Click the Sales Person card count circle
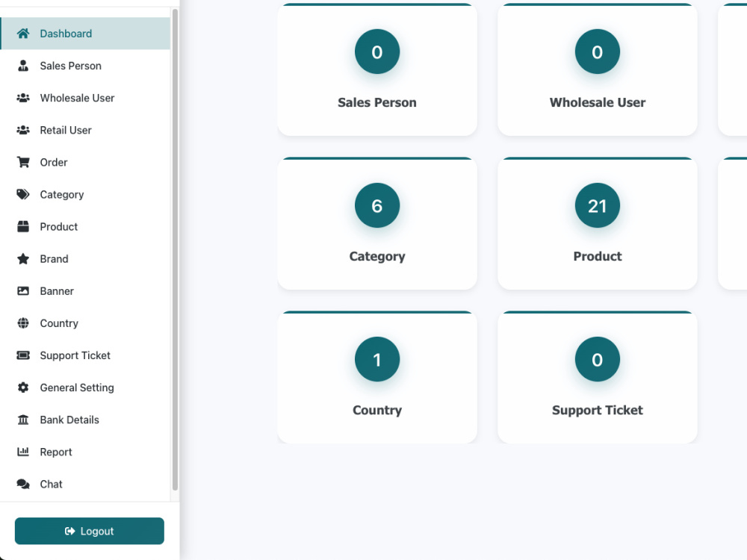 (x=376, y=52)
